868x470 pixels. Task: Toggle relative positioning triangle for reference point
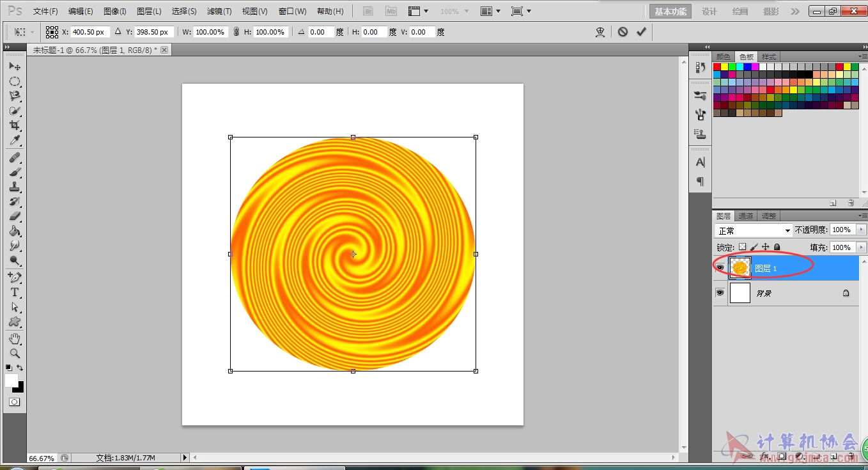118,31
